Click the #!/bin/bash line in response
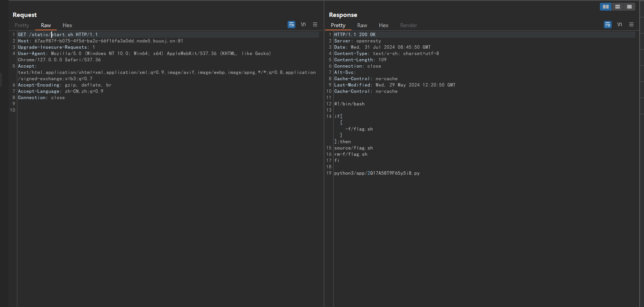Screen dimensions: 644x307 (349, 104)
